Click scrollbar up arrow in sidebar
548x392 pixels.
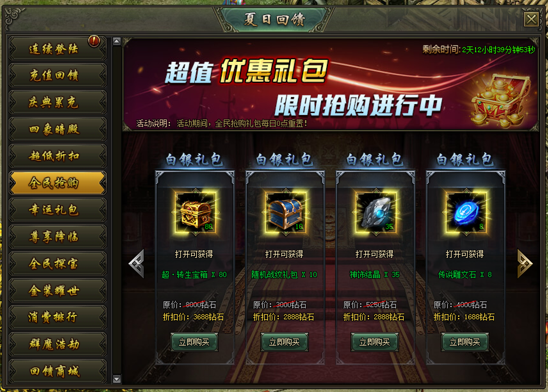click(117, 41)
